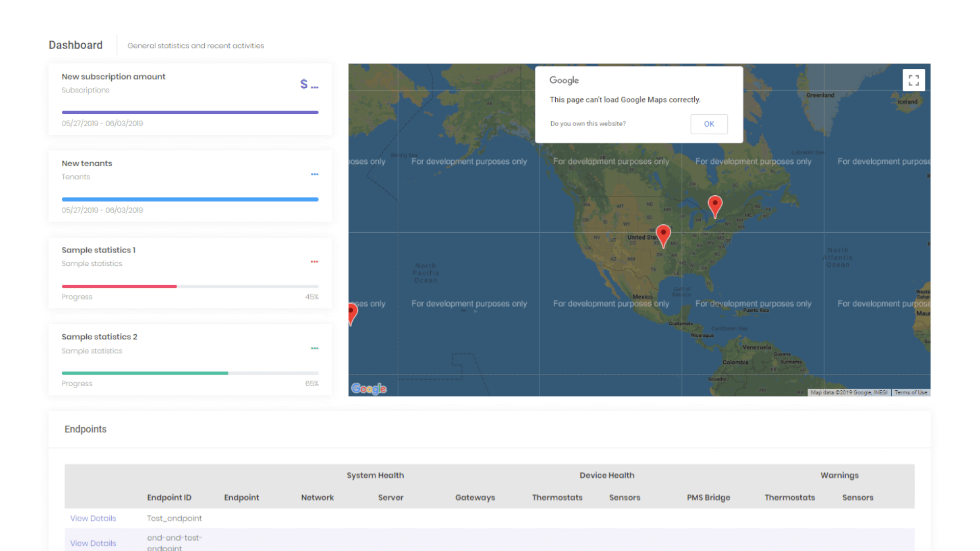Click the Sample statistics 1 card title
The height and width of the screenshot is (551, 980).
pos(99,250)
